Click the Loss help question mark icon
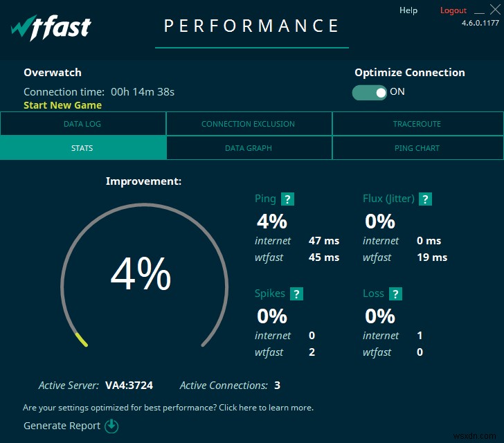 tap(395, 293)
